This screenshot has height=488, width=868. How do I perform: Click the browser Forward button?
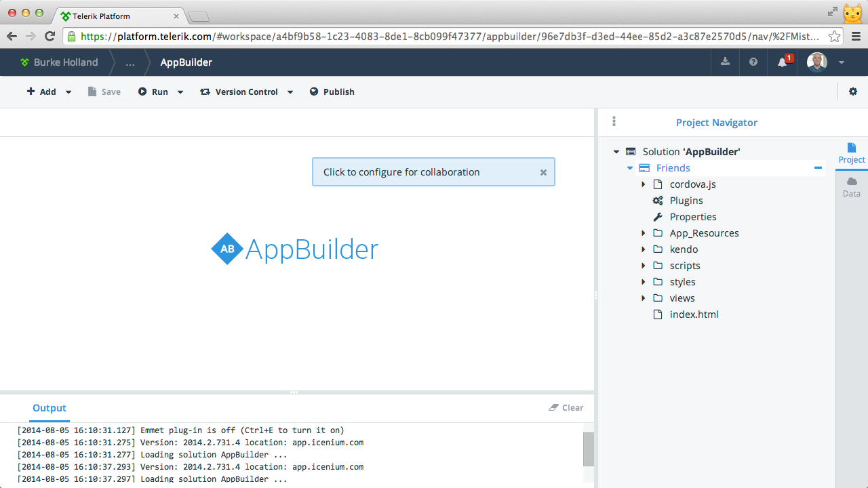(x=31, y=36)
